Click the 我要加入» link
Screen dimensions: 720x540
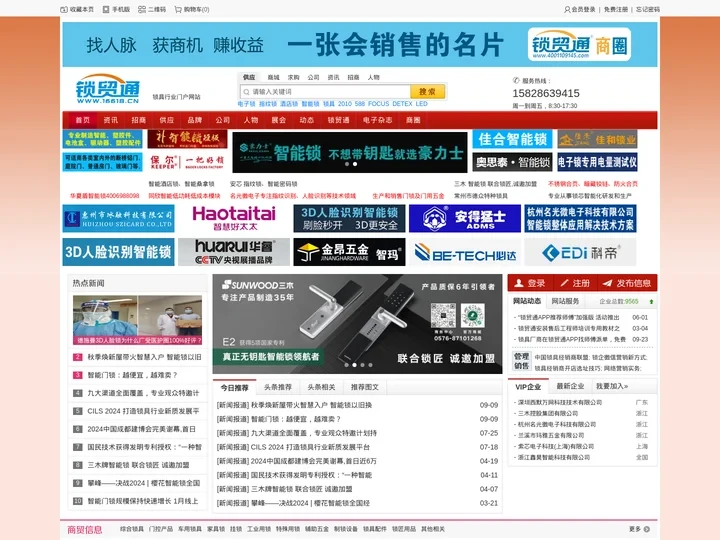click(612, 386)
